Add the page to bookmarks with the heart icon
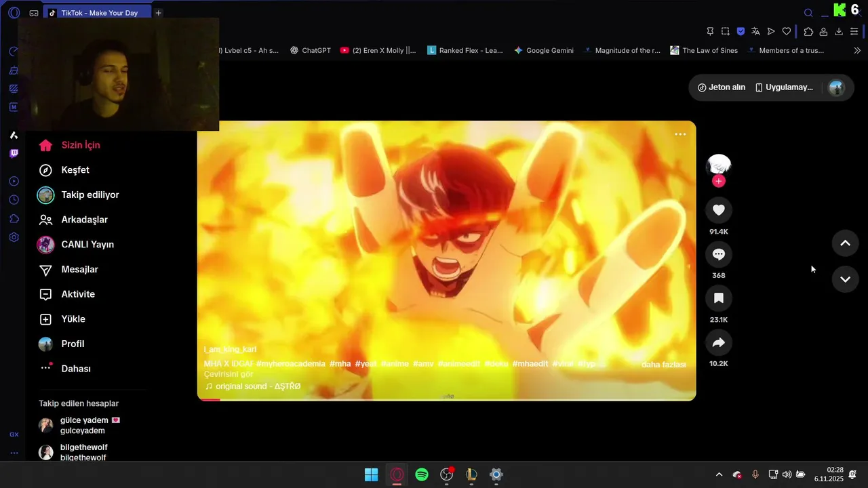The height and width of the screenshot is (488, 868). tap(787, 31)
